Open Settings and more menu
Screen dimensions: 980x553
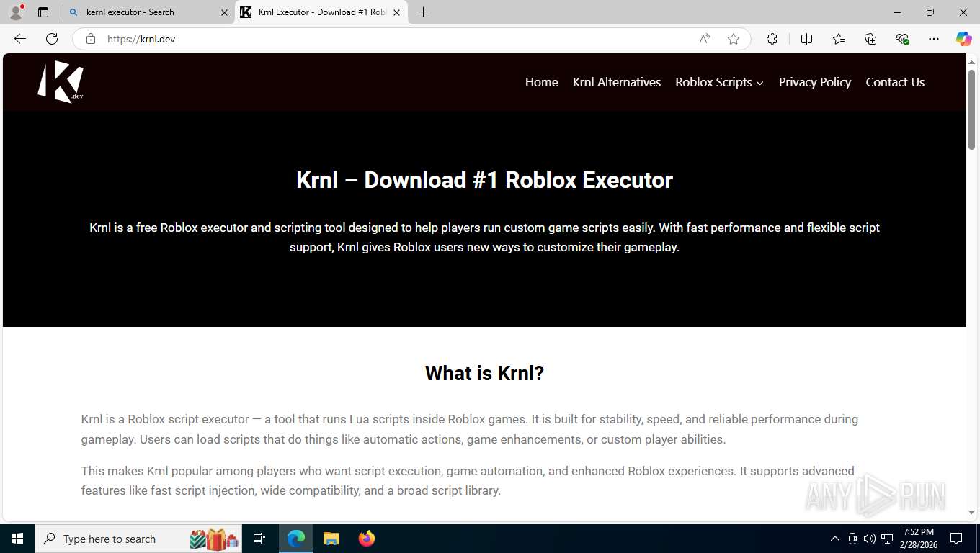(934, 39)
